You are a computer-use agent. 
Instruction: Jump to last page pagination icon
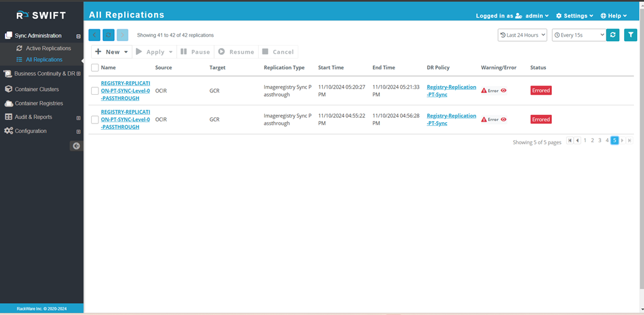630,140
